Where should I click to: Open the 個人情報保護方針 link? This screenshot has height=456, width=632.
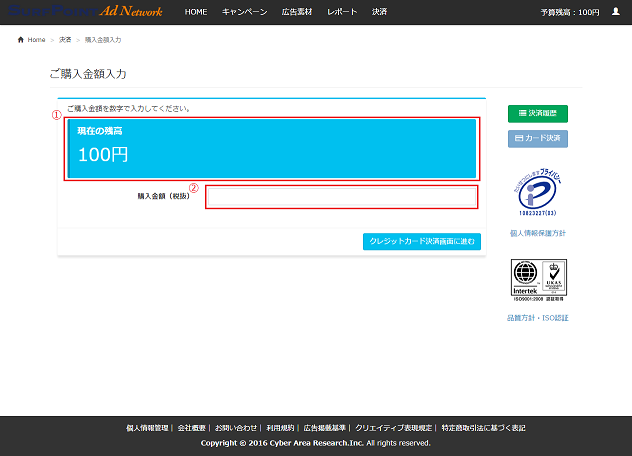tap(538, 233)
